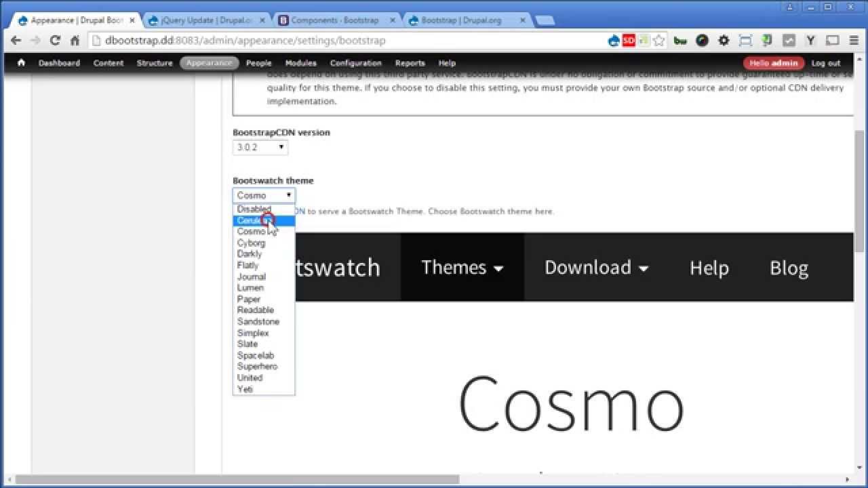Go forward with the browser arrow
The width and height of the screenshot is (868, 488).
pyautogui.click(x=36, y=41)
